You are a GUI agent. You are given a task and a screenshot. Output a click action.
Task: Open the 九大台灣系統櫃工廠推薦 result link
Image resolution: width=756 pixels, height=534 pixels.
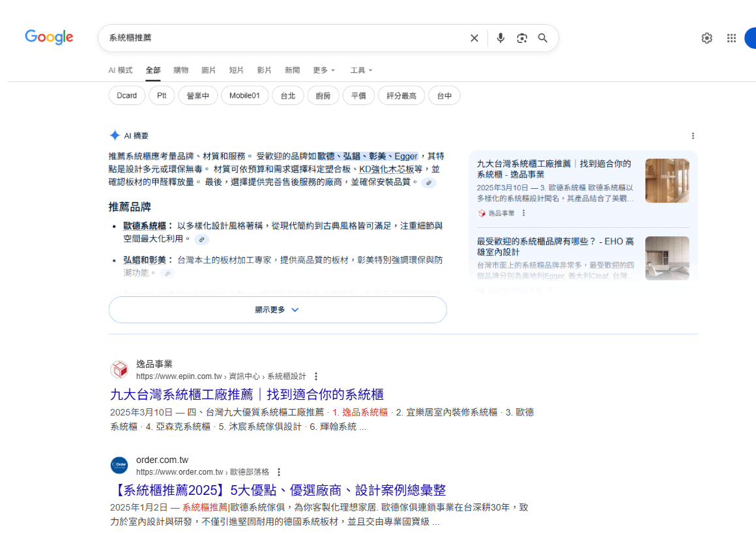click(x=247, y=395)
